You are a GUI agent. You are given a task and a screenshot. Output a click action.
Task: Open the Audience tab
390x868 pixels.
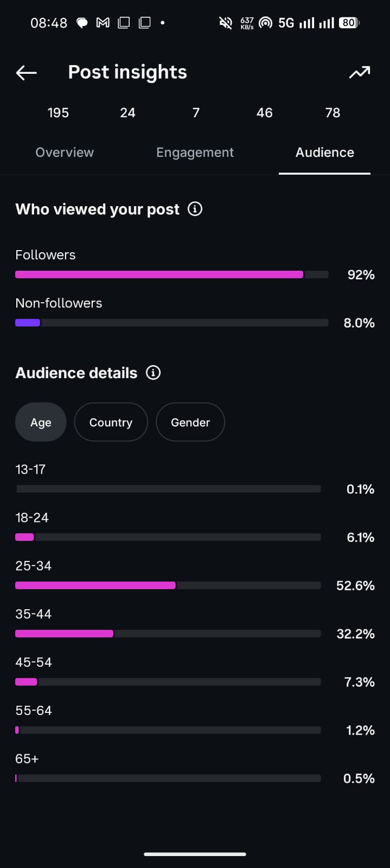point(324,152)
